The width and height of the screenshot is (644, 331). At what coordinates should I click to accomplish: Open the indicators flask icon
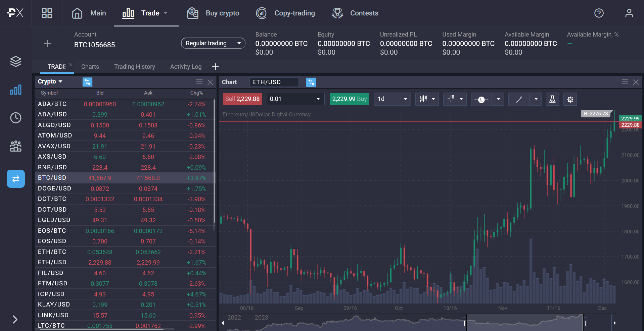tap(552, 99)
